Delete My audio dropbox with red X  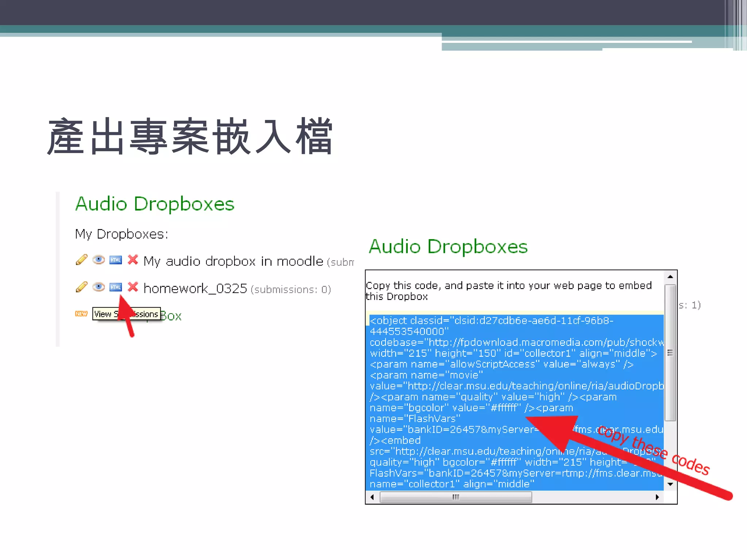[133, 260]
